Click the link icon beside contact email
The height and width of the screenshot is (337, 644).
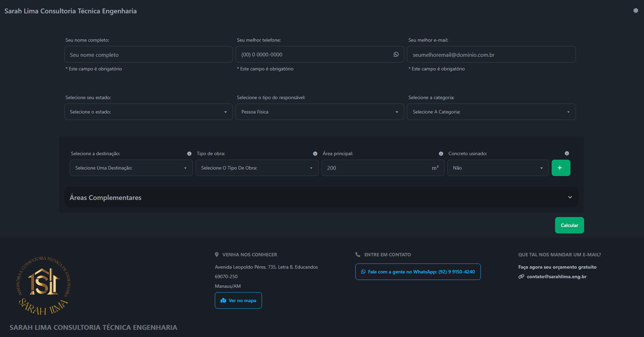pos(521,277)
